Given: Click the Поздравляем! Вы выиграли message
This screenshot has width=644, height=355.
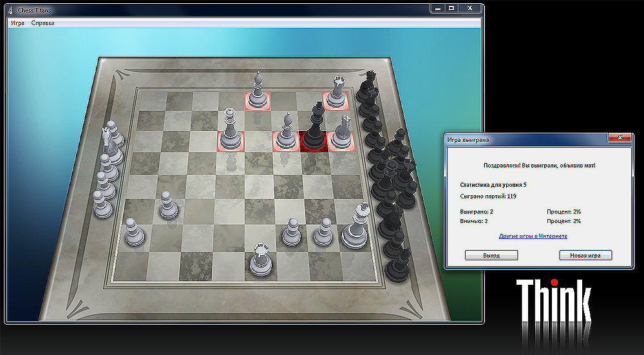Looking at the screenshot, I should pyautogui.click(x=539, y=166).
